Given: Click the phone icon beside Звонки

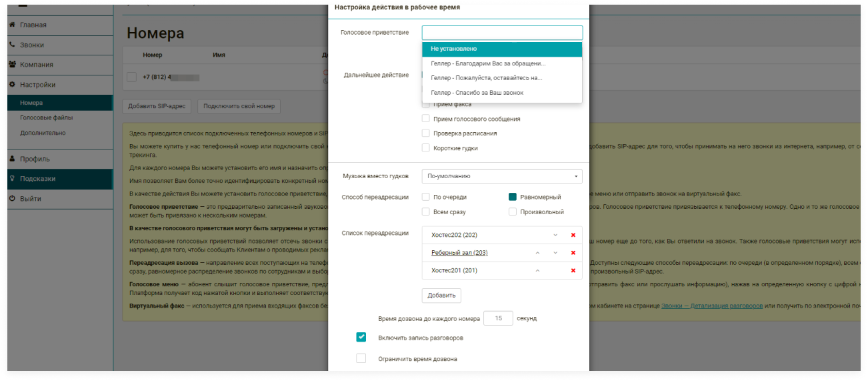Looking at the screenshot, I should point(12,45).
